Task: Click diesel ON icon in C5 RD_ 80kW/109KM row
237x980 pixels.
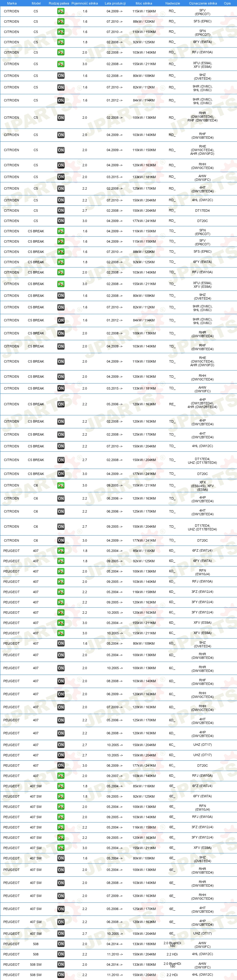Action: (x=61, y=76)
